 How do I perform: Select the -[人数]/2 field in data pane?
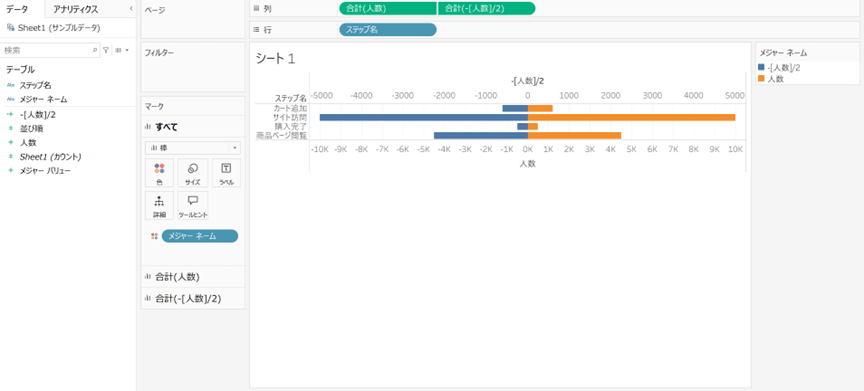(x=37, y=115)
